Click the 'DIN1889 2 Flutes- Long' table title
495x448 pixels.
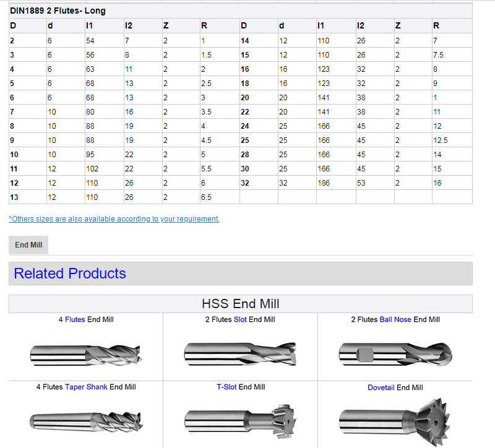pos(58,11)
